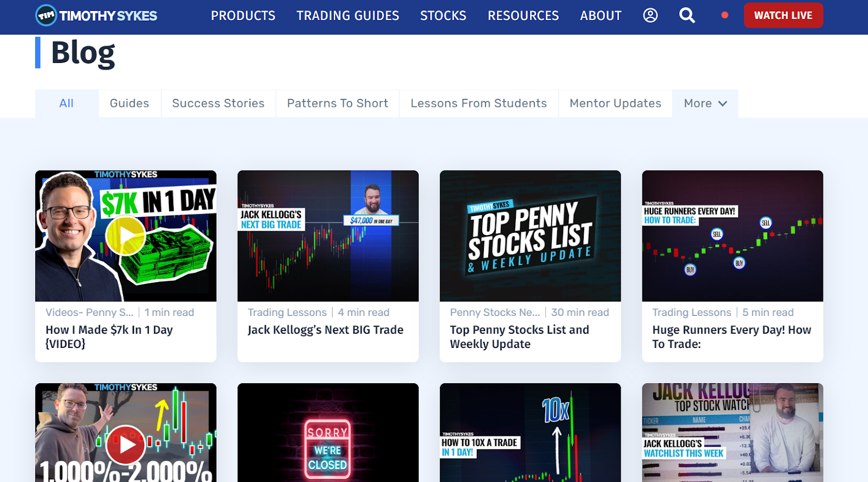Click the '1 min read' text

169,312
